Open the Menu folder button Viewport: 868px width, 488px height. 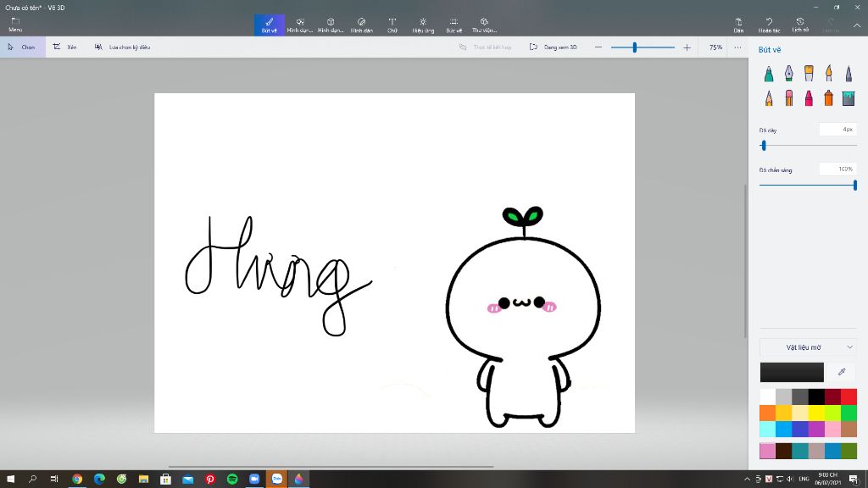15,25
